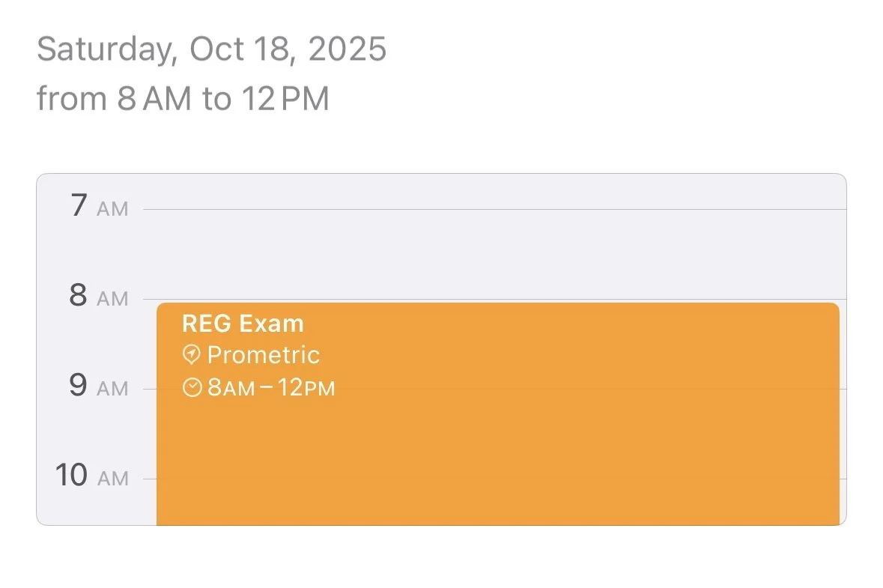
Task: Click the clock icon next to 8AM–12PM
Action: (x=192, y=387)
